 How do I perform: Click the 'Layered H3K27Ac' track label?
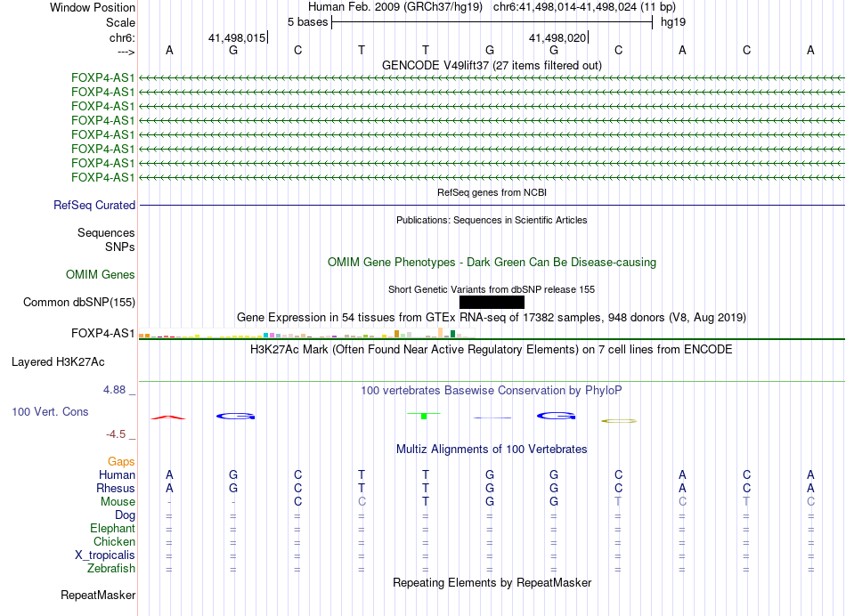(58, 362)
